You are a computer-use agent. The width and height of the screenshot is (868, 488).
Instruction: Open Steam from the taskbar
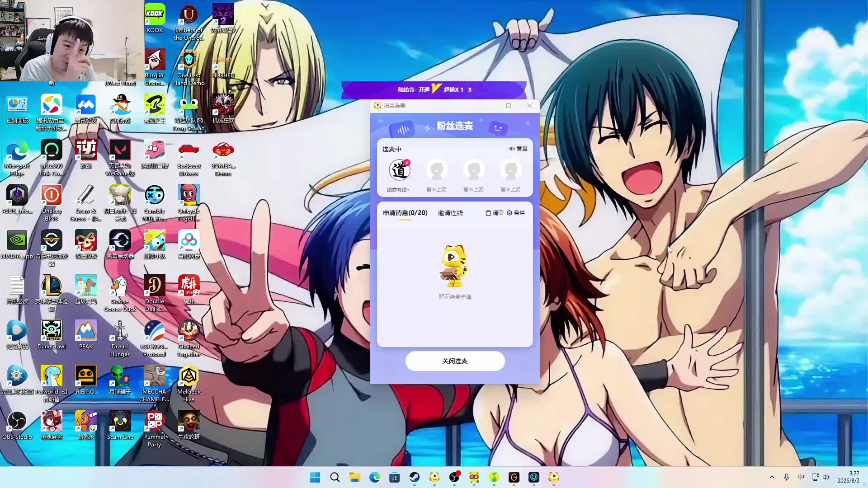414,477
